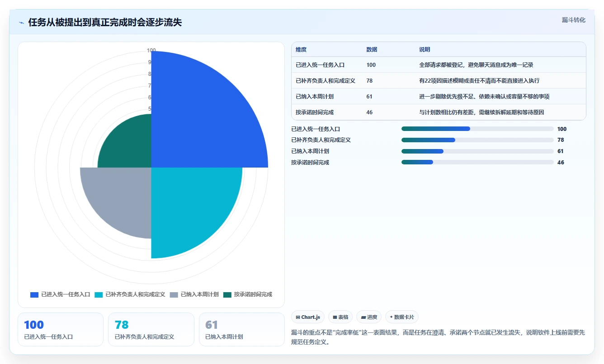Click the 表格 tag
The image size is (604, 364).
[340, 317]
